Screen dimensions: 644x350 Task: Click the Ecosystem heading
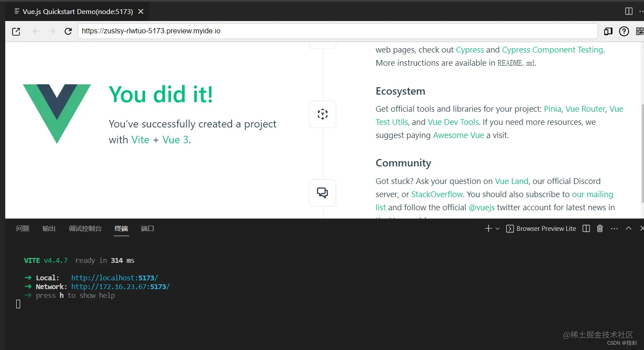coord(401,91)
